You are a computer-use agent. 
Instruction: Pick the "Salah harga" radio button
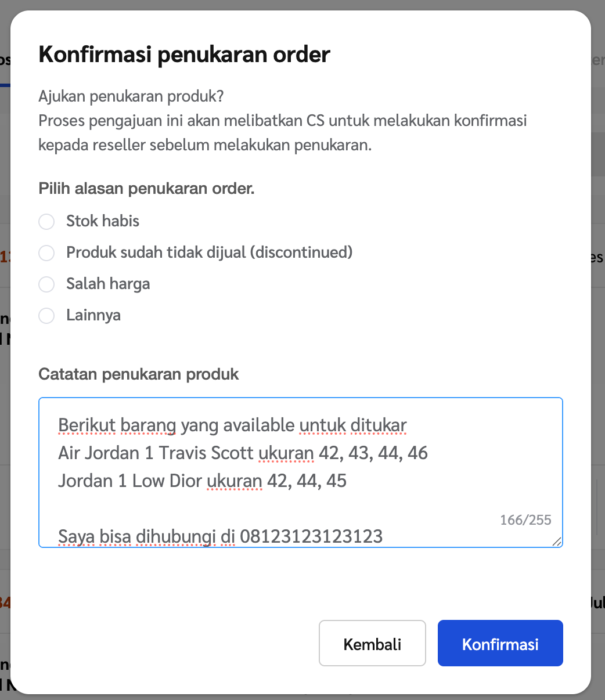[x=46, y=284]
